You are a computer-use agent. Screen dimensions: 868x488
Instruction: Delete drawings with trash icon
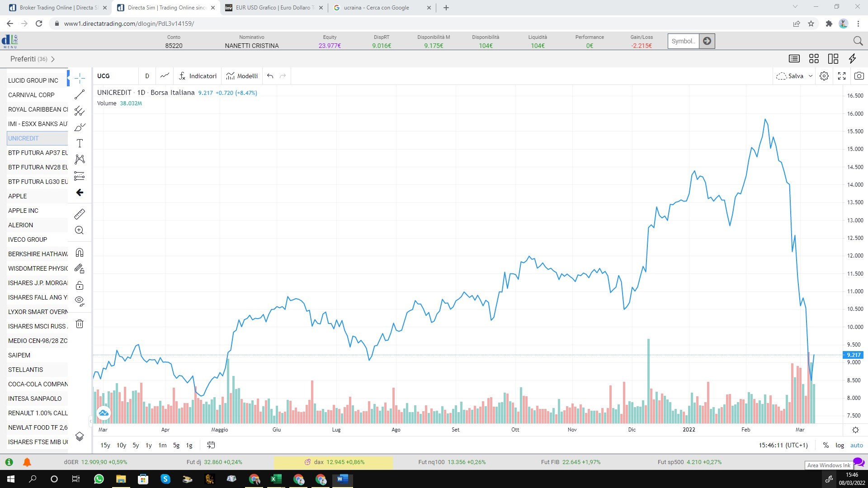[x=80, y=324]
